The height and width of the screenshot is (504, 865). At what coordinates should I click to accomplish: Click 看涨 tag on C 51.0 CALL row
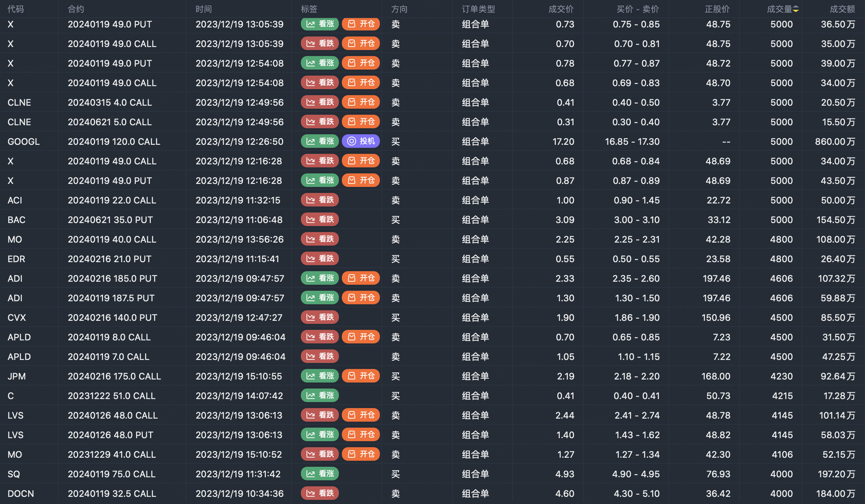(320, 396)
